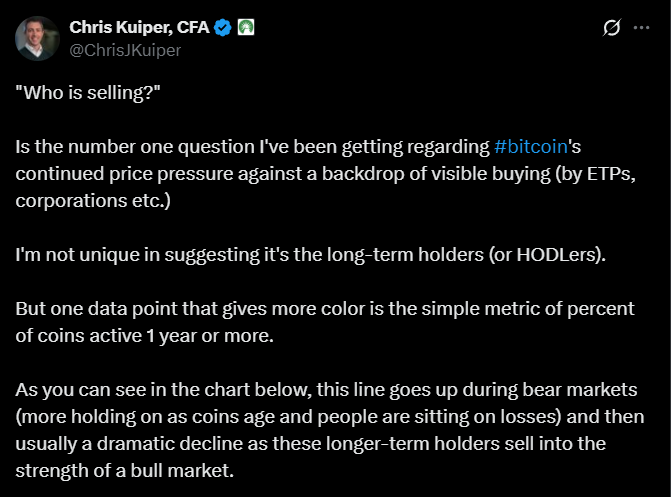The image size is (671, 497).
Task: Click the paragraph starting "As you can see"
Action: tap(330, 427)
